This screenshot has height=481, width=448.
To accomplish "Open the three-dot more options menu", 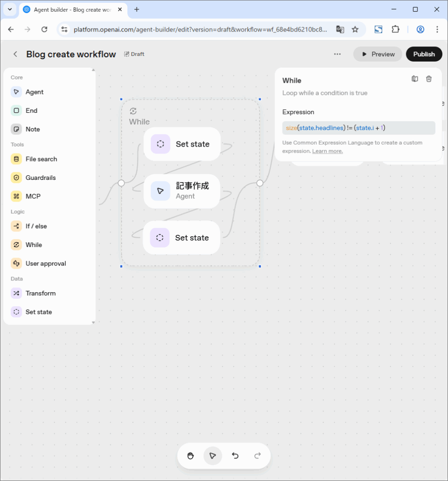I will click(x=337, y=54).
